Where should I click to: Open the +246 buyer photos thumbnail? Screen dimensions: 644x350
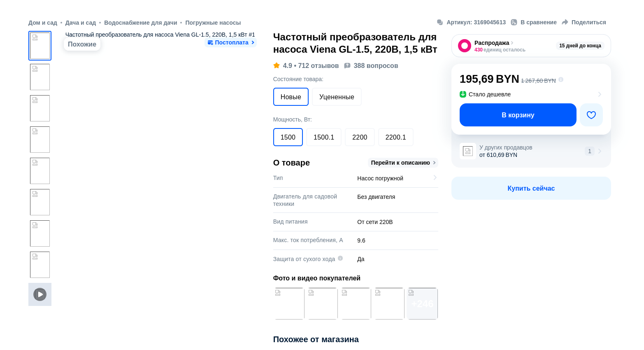pos(423,304)
